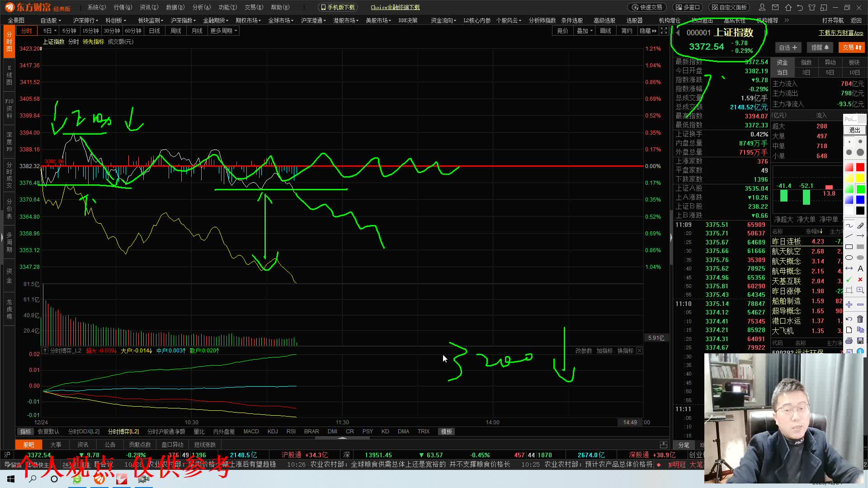Select the largest pen thickness dot
Viewport: 868px width, 488px height.
860,152
